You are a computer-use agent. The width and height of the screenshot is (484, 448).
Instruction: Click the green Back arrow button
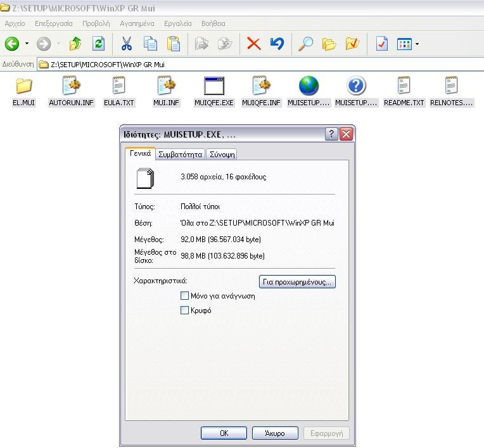[x=12, y=44]
